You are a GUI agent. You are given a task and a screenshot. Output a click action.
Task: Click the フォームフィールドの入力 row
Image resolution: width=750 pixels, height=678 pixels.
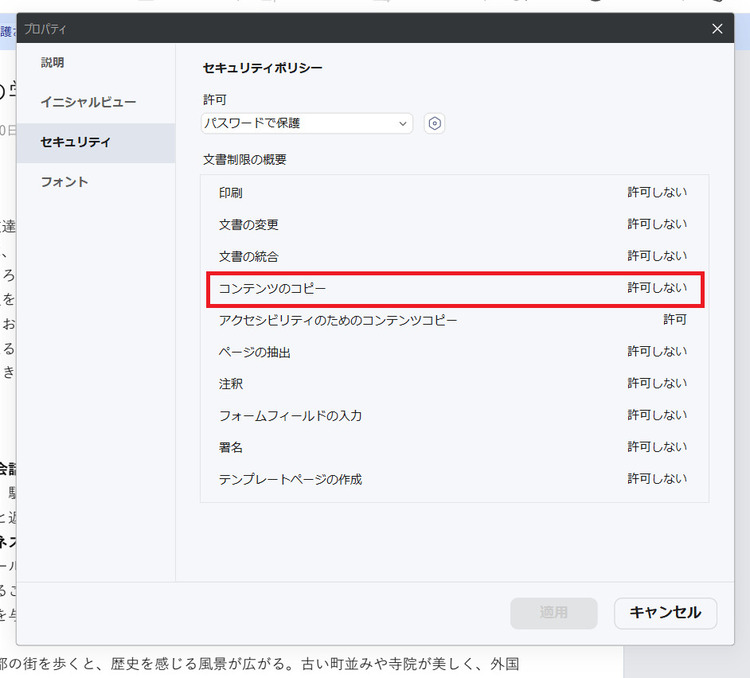[x=454, y=415]
